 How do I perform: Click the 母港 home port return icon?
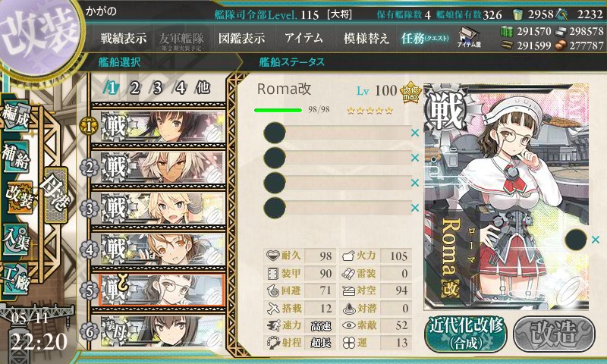click(55, 195)
